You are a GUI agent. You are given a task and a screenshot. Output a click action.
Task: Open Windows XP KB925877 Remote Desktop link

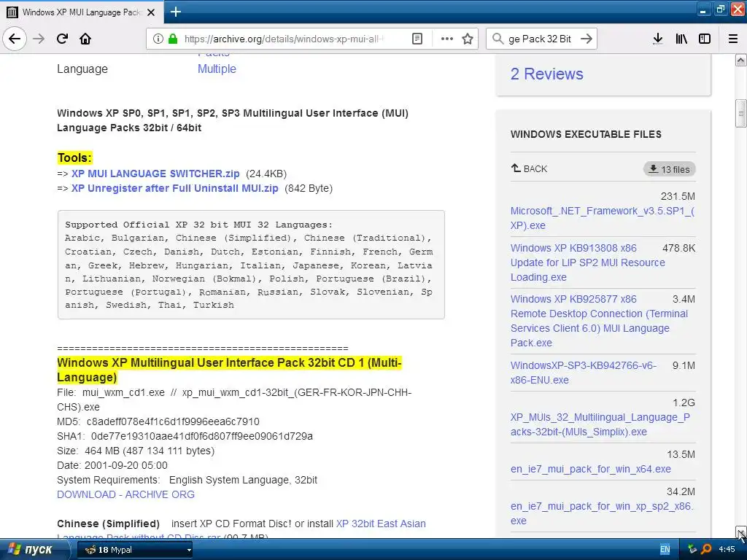599,321
